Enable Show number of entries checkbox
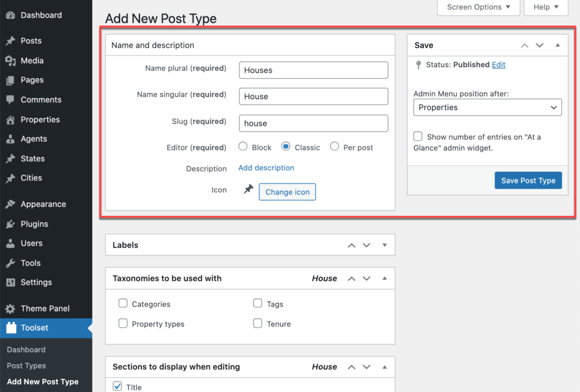Screen dimensions: 580x392 tap(418, 137)
